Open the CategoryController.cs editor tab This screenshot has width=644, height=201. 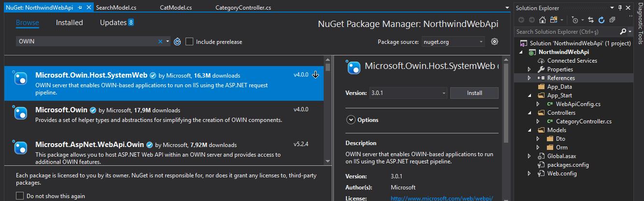(243, 8)
